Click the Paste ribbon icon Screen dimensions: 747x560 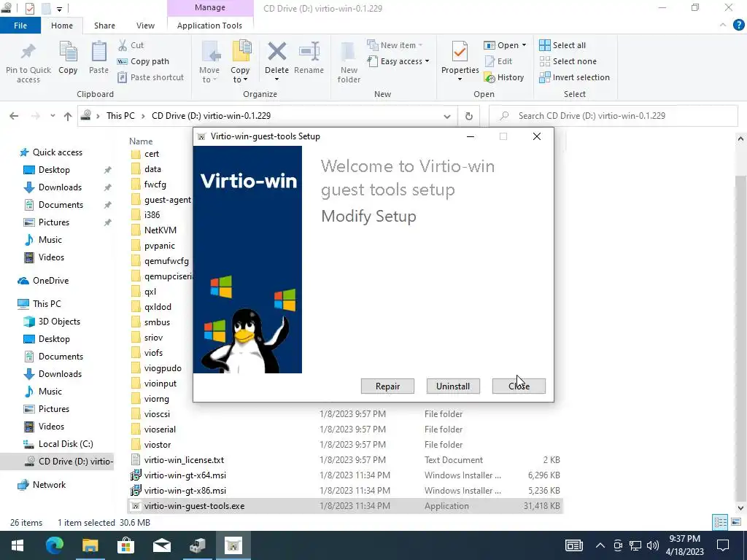[x=98, y=52]
